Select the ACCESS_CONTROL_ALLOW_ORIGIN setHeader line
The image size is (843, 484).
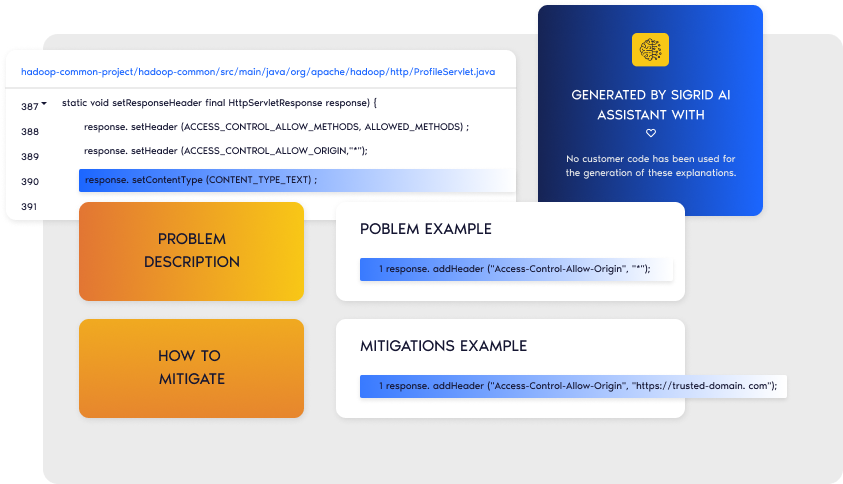point(226,151)
